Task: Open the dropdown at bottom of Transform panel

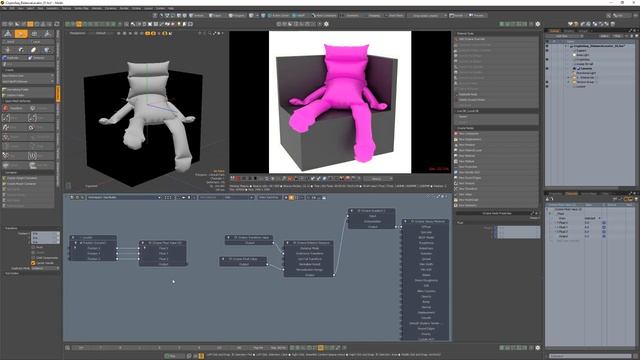Action: coord(45,268)
